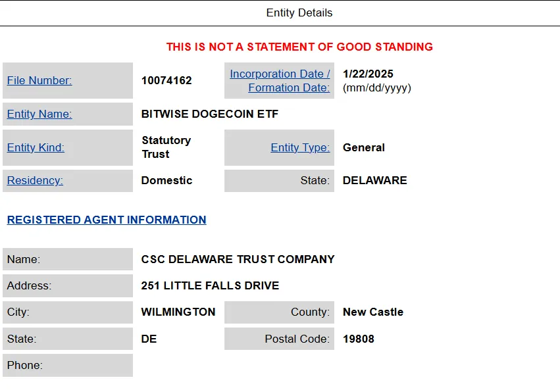Click the Entity Details heading
The width and height of the screenshot is (560, 392).
coord(299,13)
